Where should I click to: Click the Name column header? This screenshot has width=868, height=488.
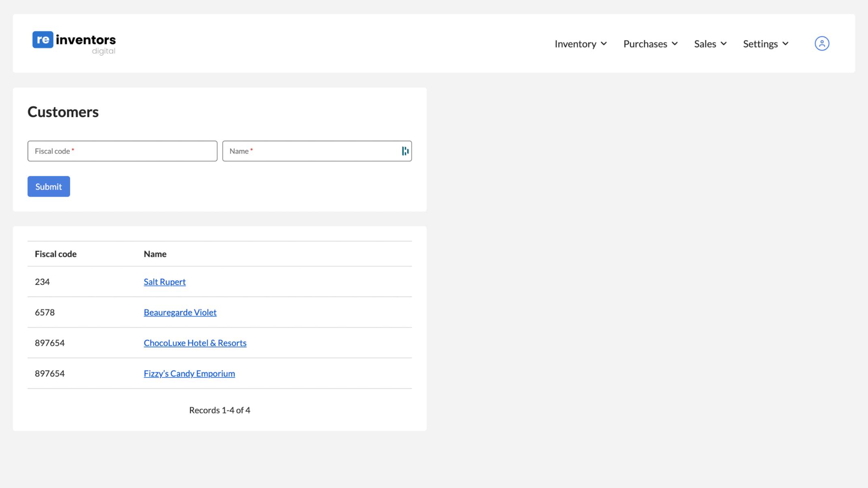[x=155, y=254]
